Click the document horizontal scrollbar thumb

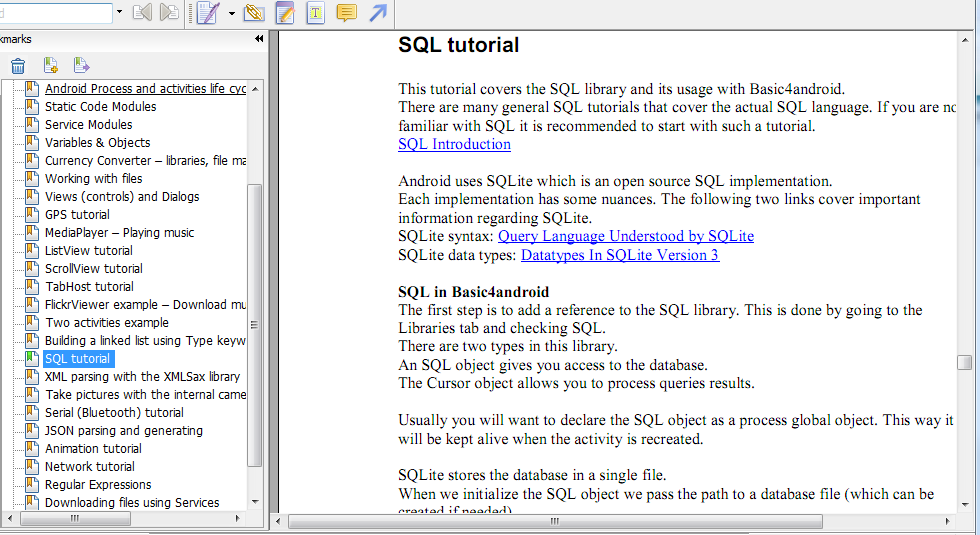click(555, 521)
